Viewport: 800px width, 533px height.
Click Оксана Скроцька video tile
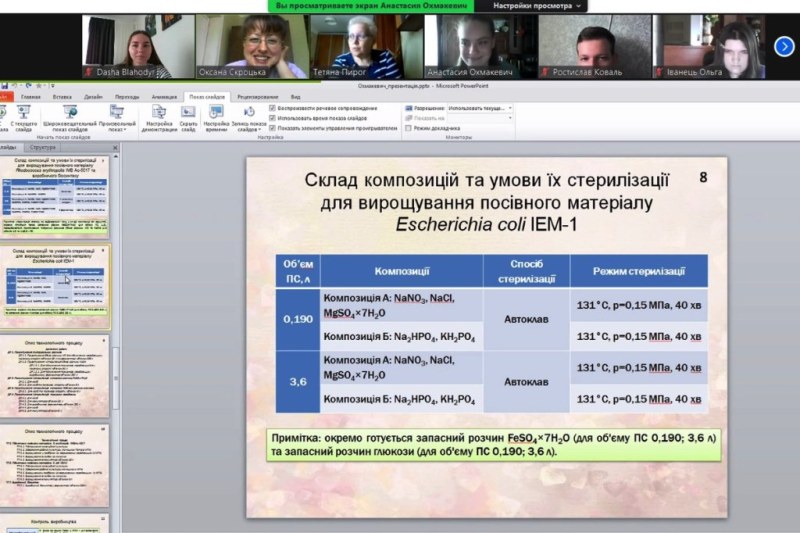tap(252, 46)
